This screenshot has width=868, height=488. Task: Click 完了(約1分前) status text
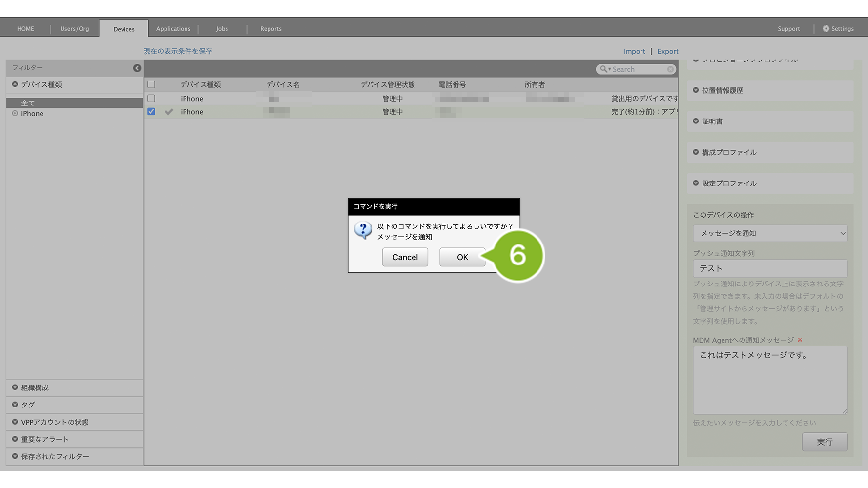(x=644, y=112)
